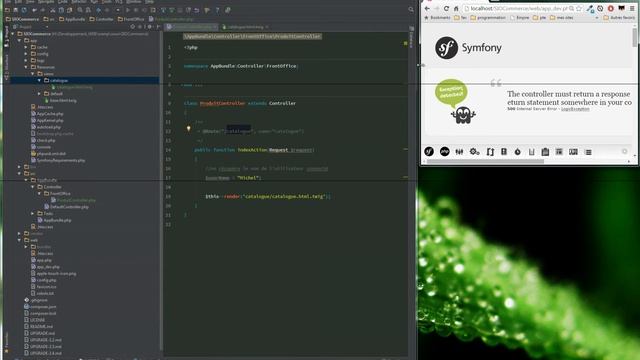The height and width of the screenshot is (360, 640).
Task: Open the mes sites bookmarks folder
Action: pos(562,18)
